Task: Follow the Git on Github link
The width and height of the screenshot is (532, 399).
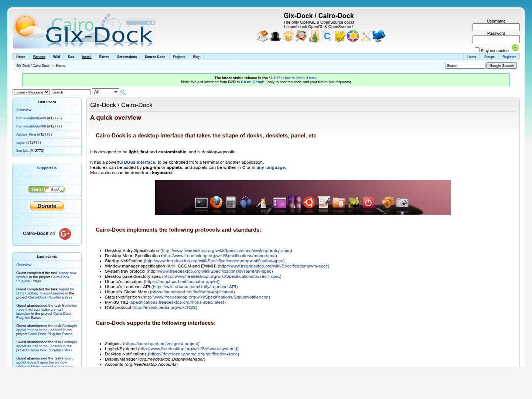Action: click(253, 82)
